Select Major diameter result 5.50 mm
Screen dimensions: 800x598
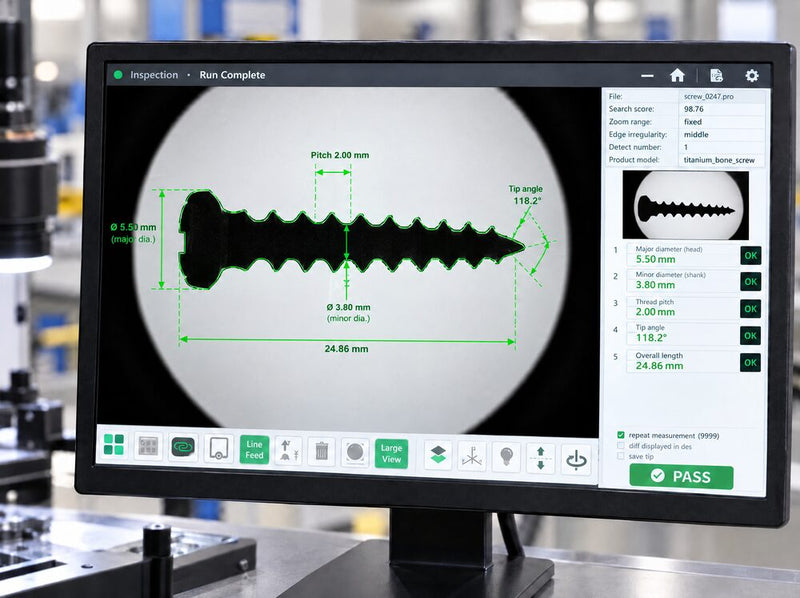pyautogui.click(x=655, y=259)
